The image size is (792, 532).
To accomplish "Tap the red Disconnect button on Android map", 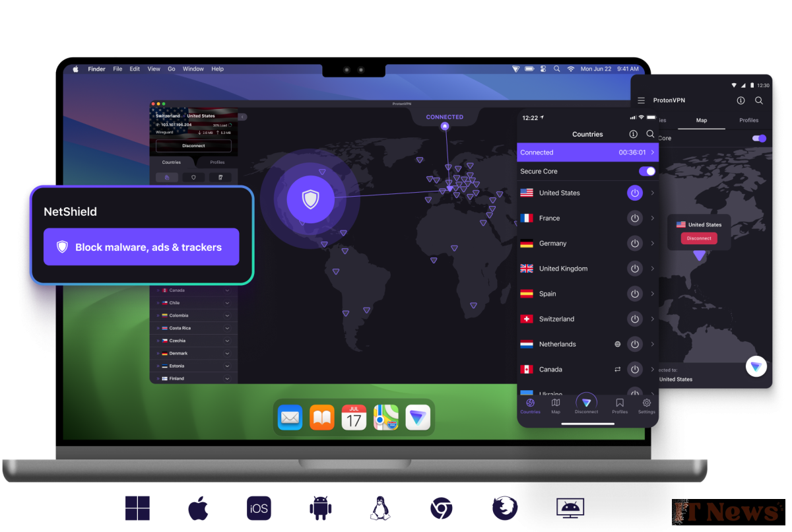I will point(699,238).
